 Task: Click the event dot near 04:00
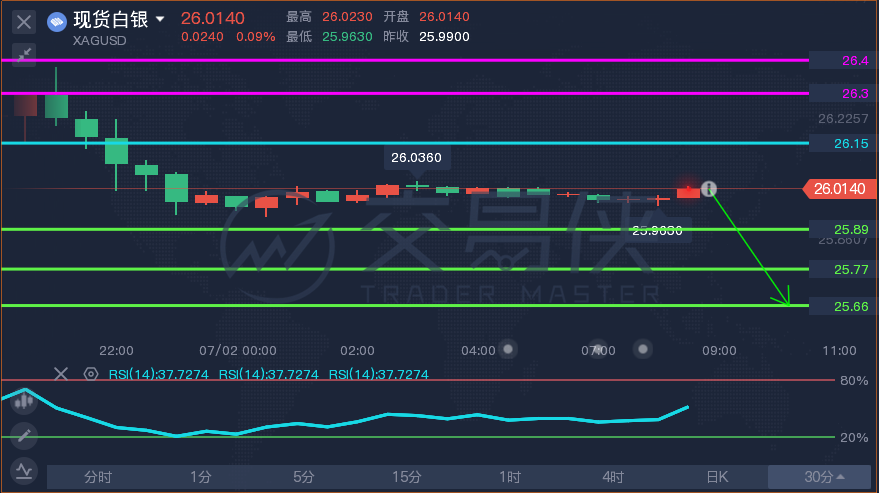508,349
